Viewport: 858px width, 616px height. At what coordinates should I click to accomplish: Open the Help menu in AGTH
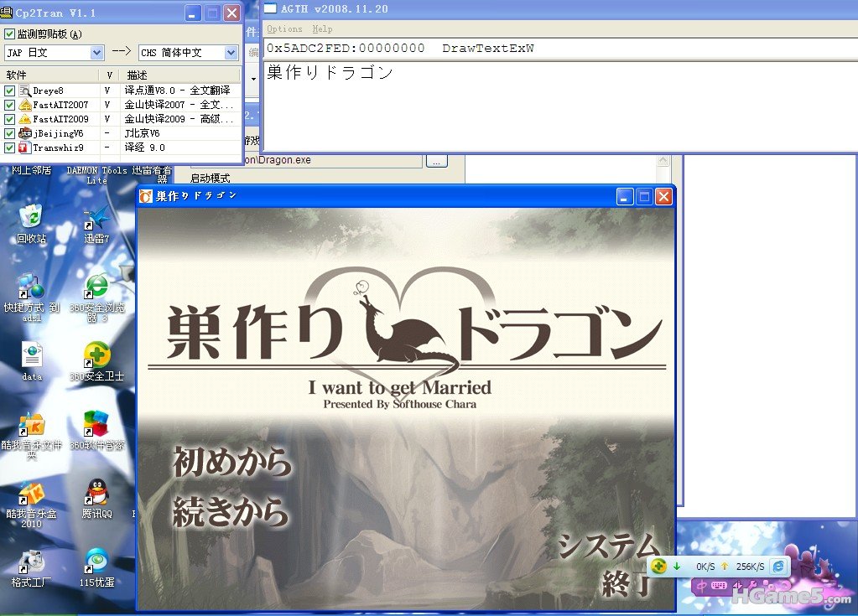(322, 28)
